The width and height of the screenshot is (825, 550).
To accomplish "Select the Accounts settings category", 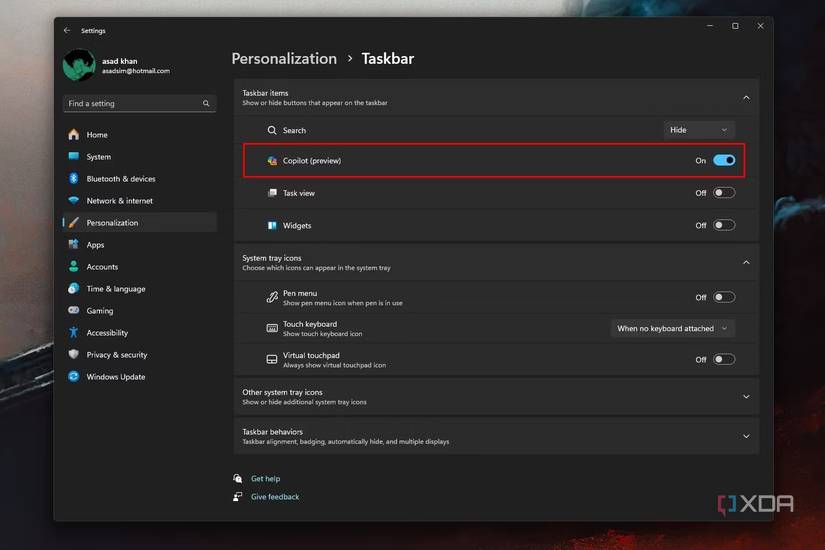I will click(139, 266).
